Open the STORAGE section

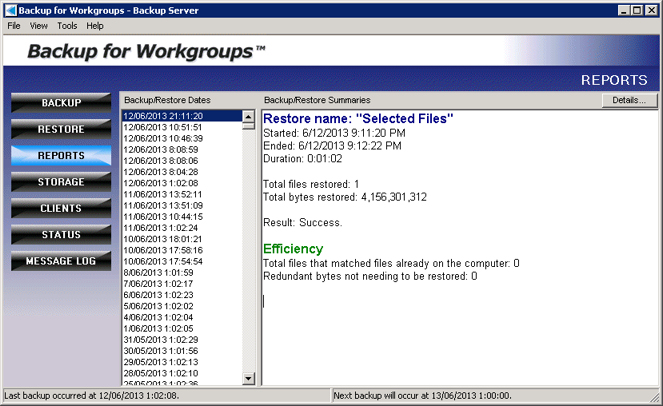click(x=61, y=182)
